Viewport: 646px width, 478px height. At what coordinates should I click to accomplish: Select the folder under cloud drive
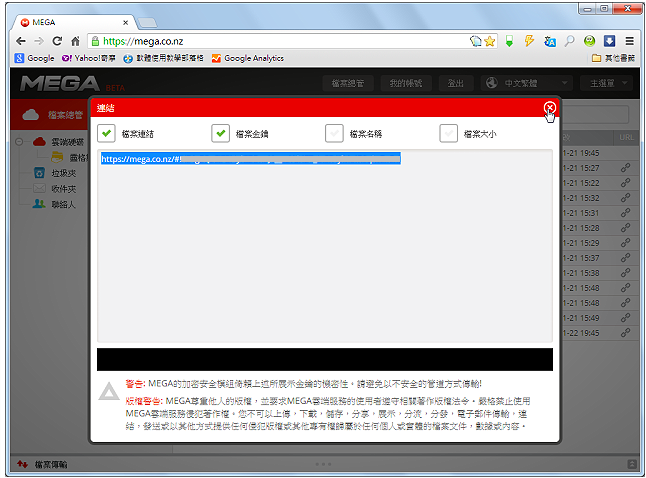coord(70,157)
